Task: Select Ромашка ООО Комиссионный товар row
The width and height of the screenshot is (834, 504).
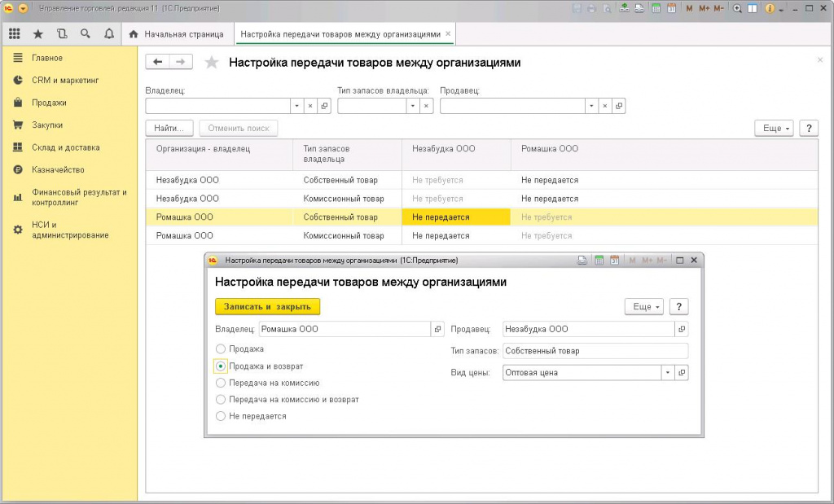Action: [x=481, y=235]
